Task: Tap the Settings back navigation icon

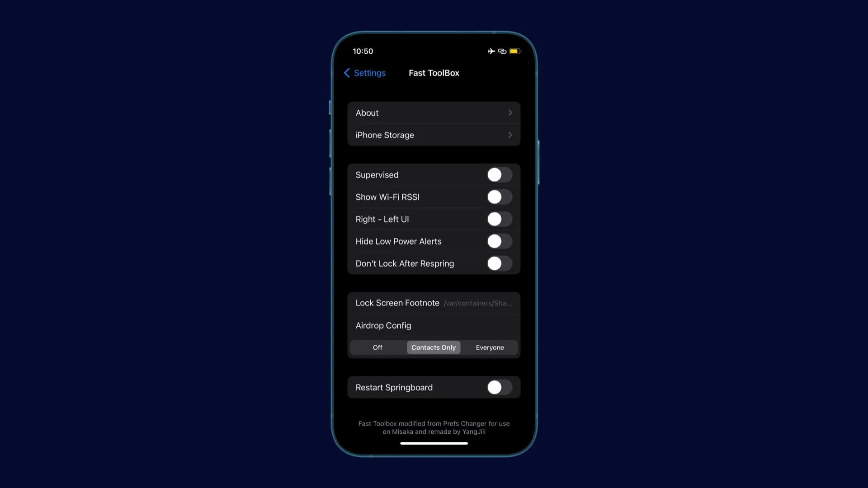Action: pyautogui.click(x=347, y=73)
